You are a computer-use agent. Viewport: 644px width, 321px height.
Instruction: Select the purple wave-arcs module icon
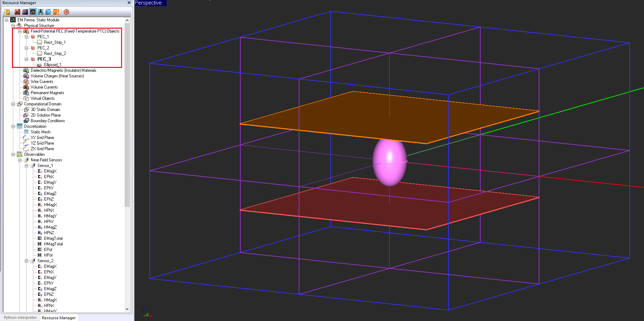click(25, 12)
